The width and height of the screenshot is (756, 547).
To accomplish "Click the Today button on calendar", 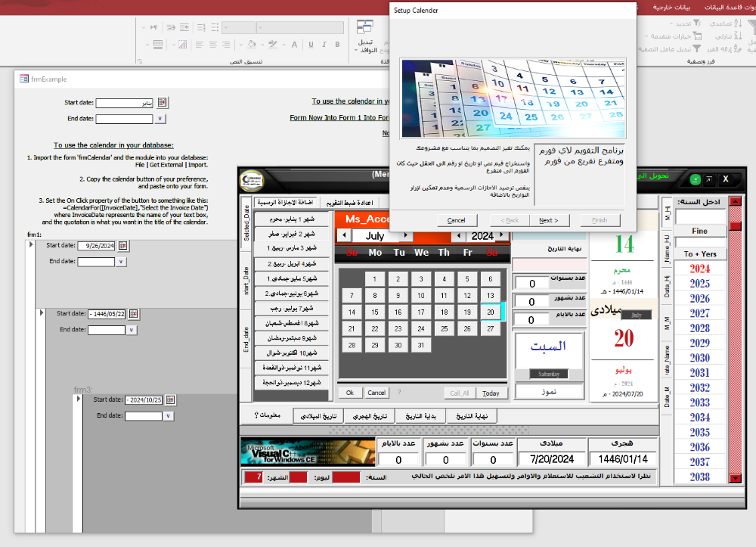I will (x=491, y=393).
